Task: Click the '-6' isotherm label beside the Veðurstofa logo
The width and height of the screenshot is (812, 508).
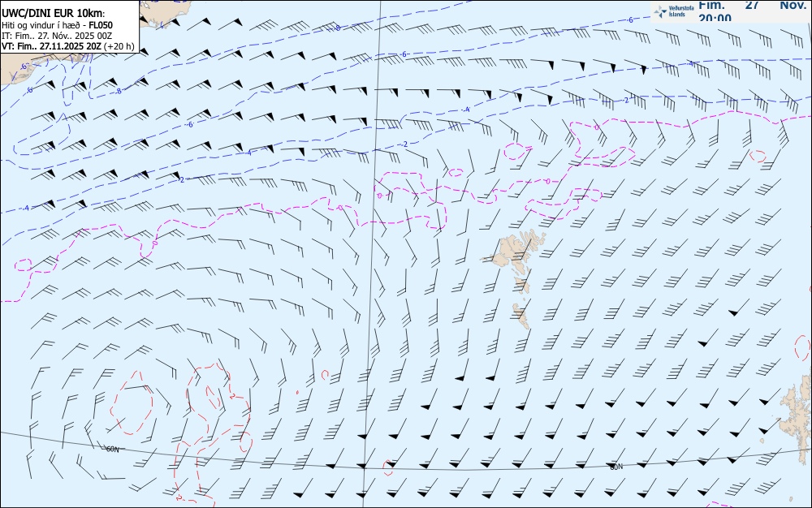Action: pyautogui.click(x=630, y=20)
